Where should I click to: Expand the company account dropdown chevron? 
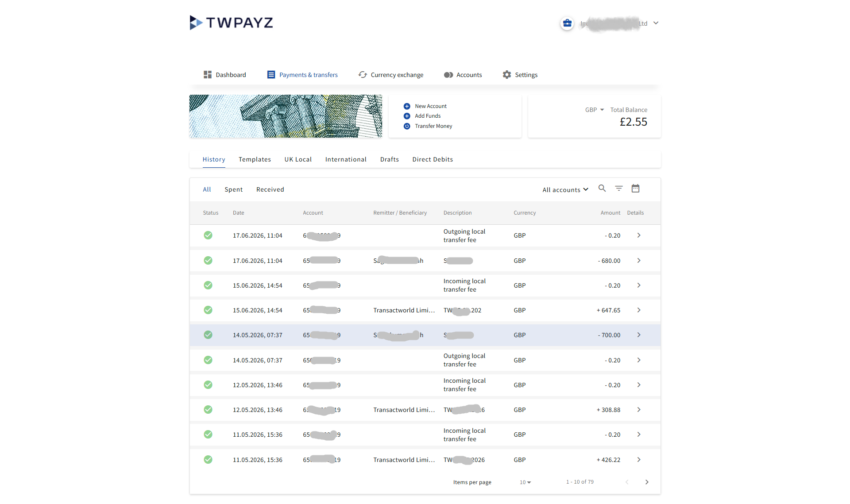656,23
